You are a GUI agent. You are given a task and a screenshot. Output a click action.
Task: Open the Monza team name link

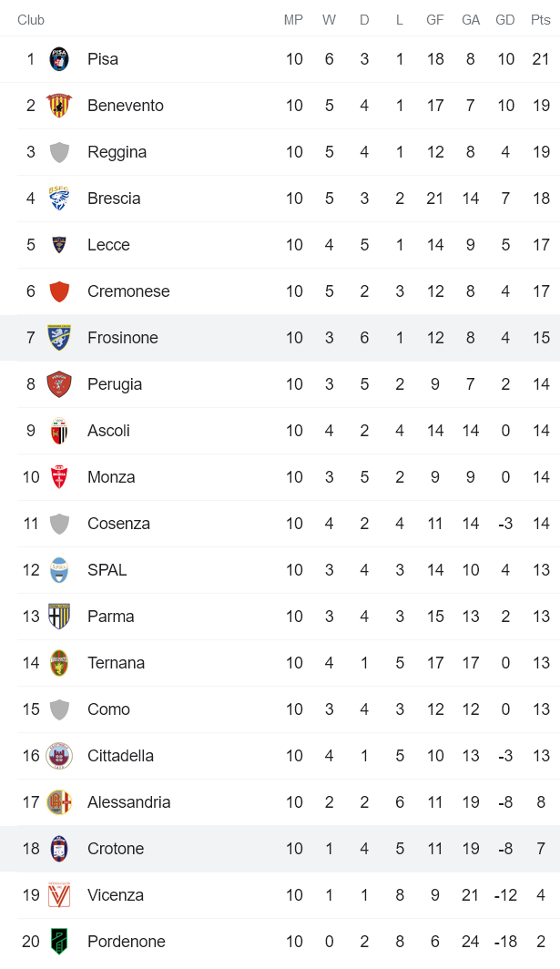pyautogui.click(x=111, y=477)
